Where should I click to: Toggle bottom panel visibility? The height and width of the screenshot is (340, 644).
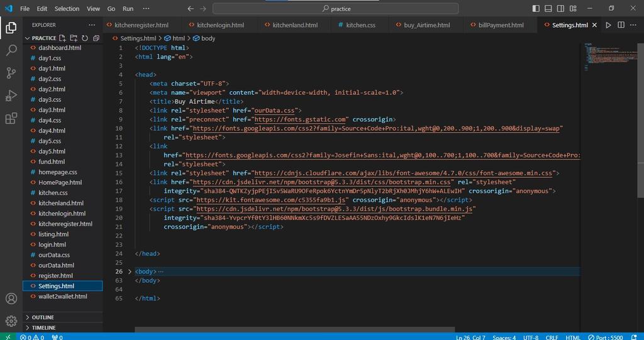tap(548, 9)
